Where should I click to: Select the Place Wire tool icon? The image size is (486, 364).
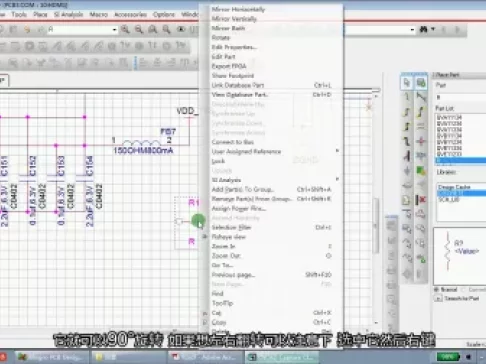(407, 97)
